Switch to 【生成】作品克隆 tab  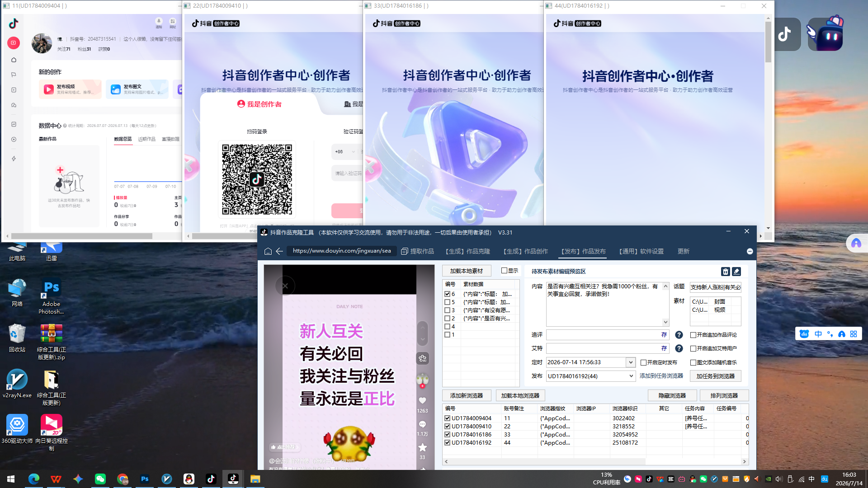[x=467, y=252]
